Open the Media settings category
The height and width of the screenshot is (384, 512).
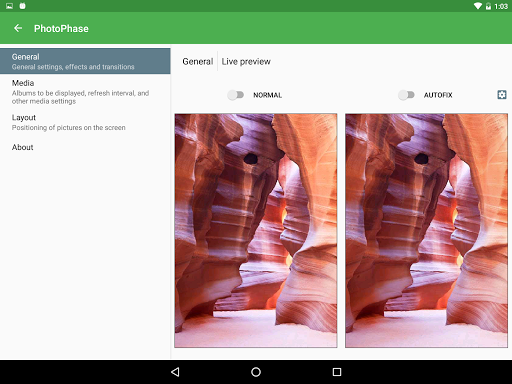(x=85, y=92)
